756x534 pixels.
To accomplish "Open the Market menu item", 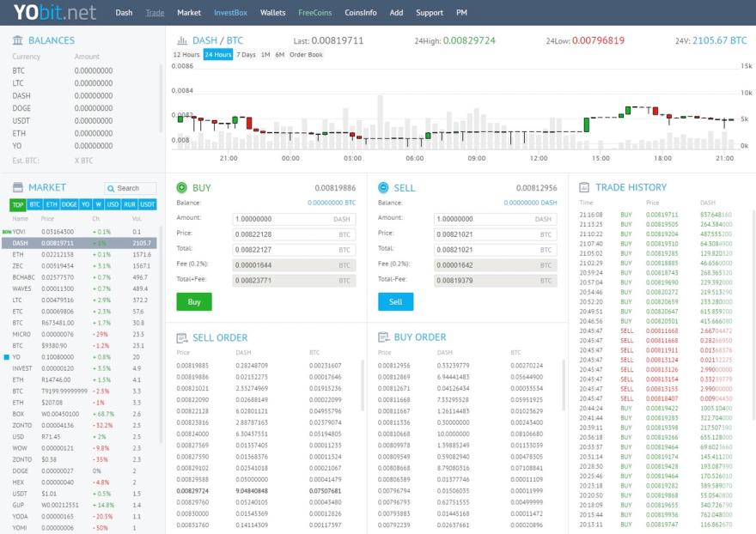I will point(189,13).
